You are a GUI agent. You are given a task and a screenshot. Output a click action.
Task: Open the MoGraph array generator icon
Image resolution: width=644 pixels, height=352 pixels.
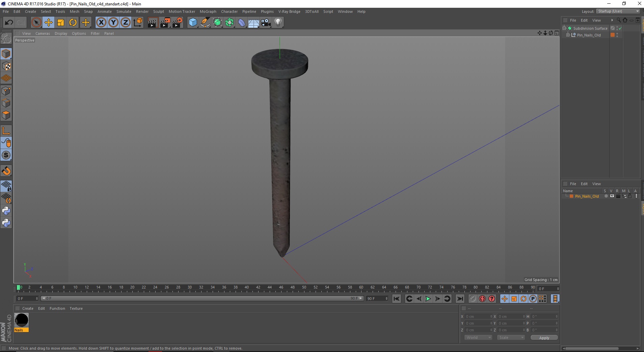click(x=230, y=23)
